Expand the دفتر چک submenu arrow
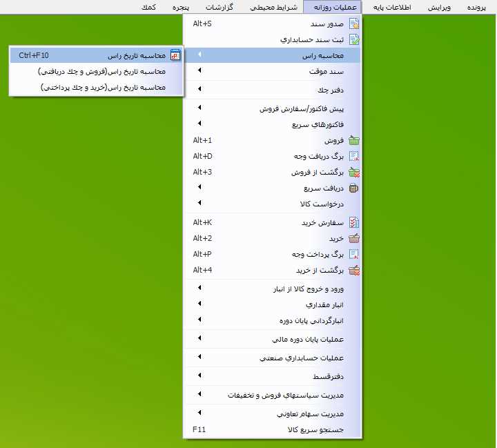 [x=199, y=89]
